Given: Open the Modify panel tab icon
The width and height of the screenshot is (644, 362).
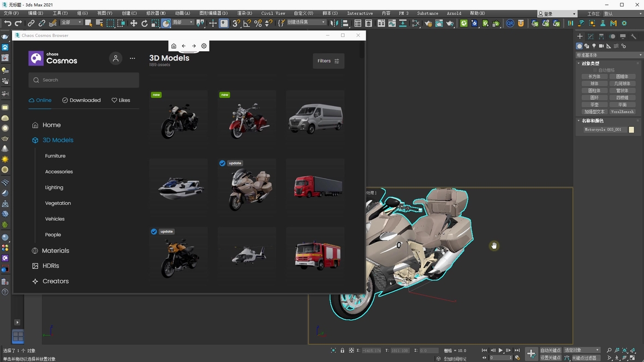Looking at the screenshot, I should pyautogui.click(x=591, y=37).
